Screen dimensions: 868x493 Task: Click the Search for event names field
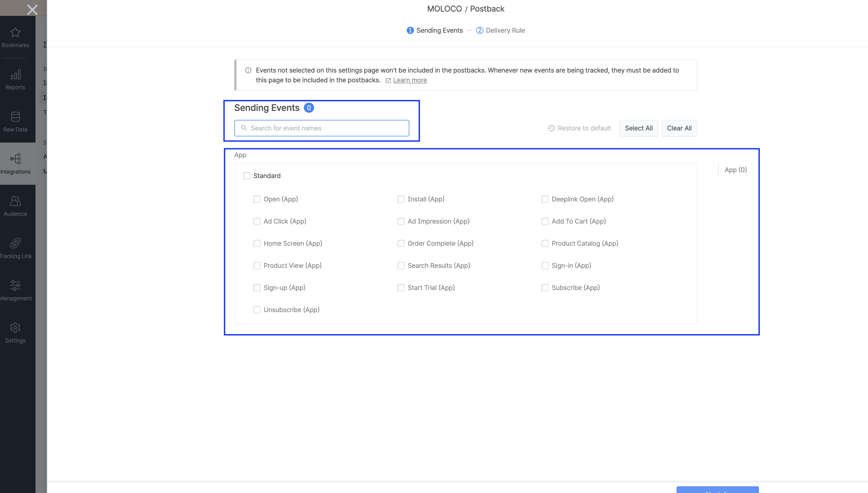[322, 128]
